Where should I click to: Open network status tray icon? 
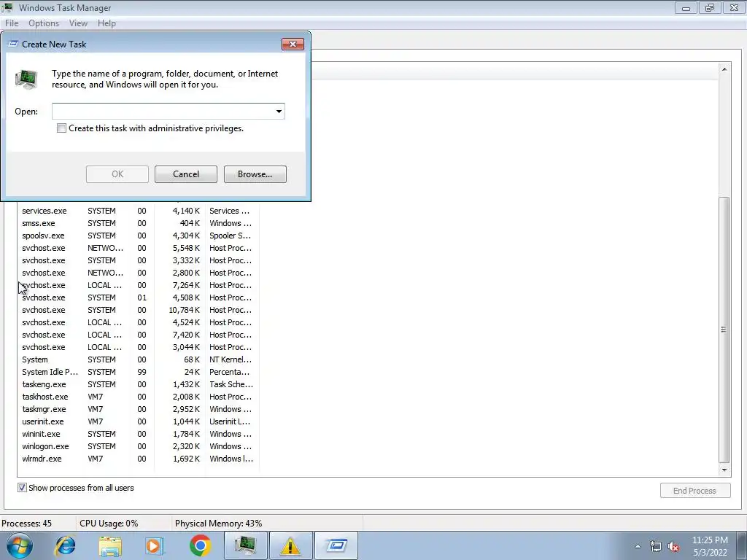point(656,546)
